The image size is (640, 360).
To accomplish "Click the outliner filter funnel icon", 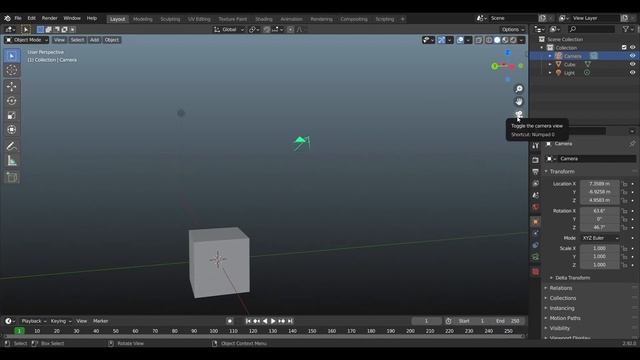I will click(626, 29).
